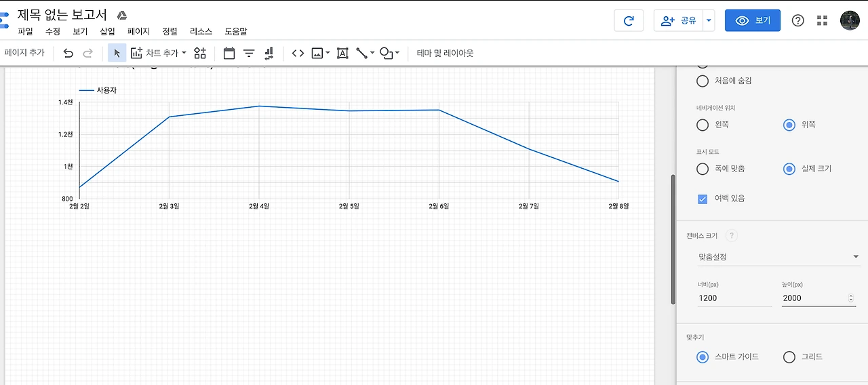The image size is (868, 385).
Task: Open 테마 및 레이아웃 panel
Action: pos(445,53)
